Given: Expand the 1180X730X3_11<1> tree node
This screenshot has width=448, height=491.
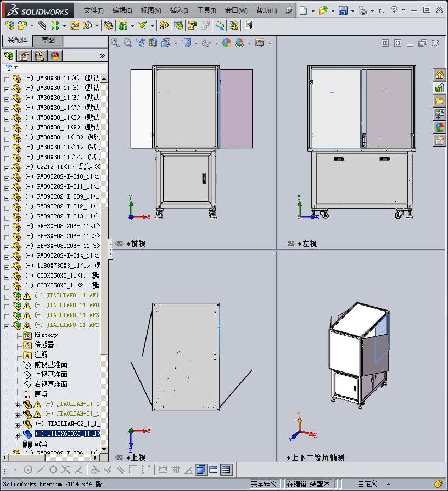Looking at the screenshot, I should coord(7,267).
